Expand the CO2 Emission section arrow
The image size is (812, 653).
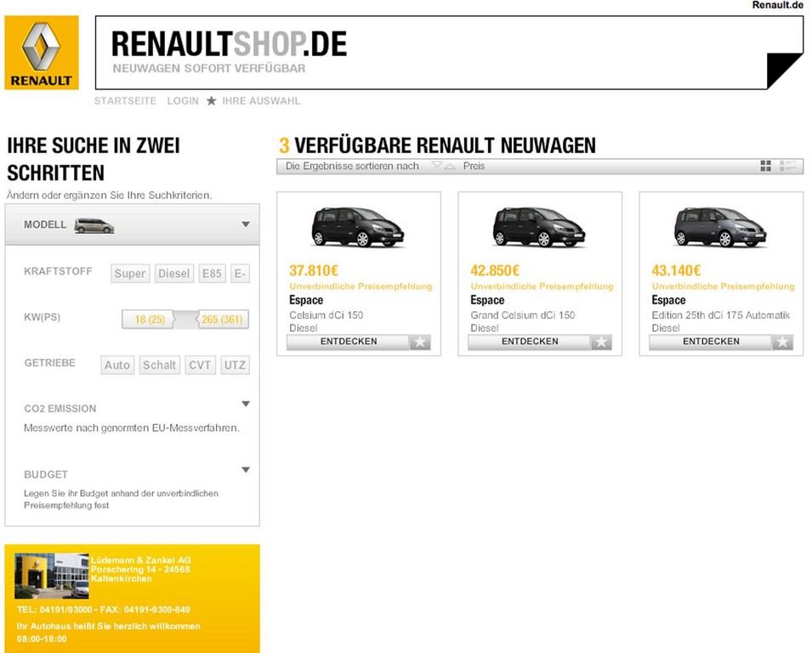(x=246, y=404)
